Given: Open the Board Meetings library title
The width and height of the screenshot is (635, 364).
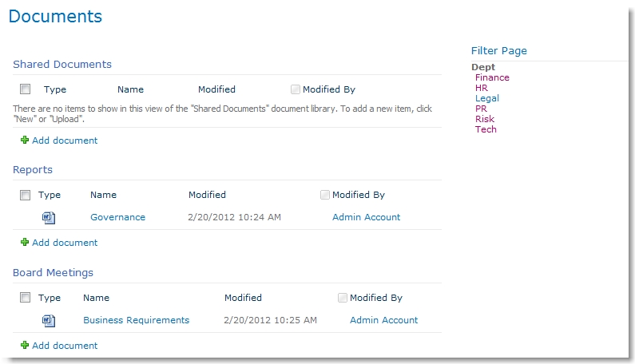Looking at the screenshot, I should pyautogui.click(x=53, y=272).
